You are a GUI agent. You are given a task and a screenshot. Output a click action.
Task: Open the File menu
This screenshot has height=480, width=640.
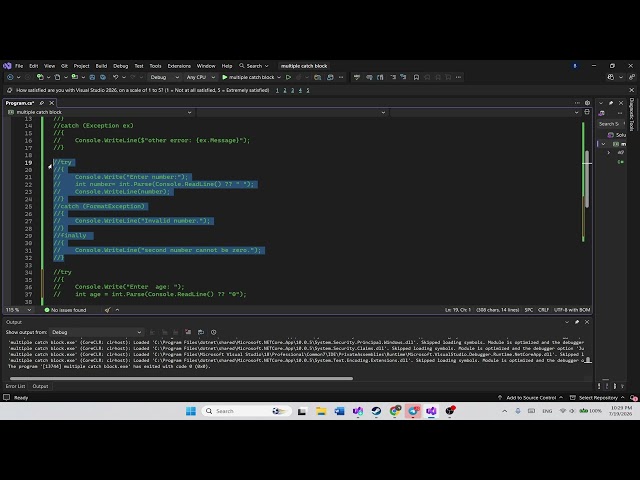19,66
